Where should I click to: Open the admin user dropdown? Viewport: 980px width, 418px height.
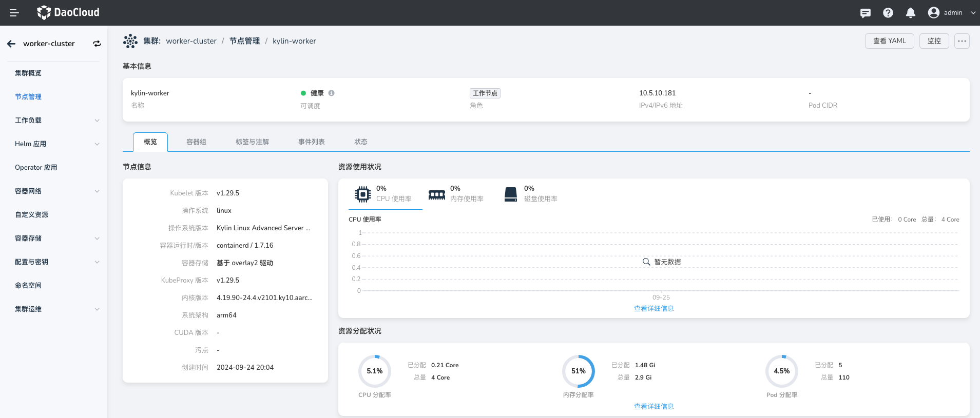click(x=952, y=13)
